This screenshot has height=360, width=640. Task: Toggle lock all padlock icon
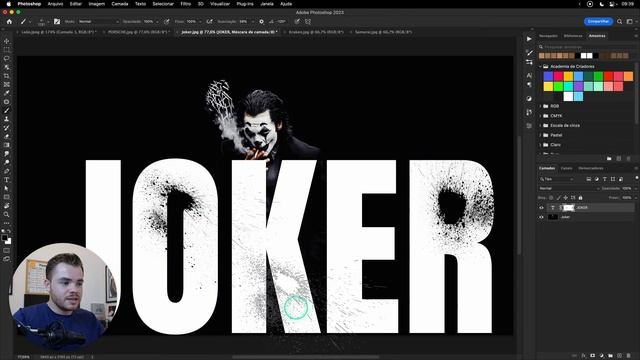580,198
